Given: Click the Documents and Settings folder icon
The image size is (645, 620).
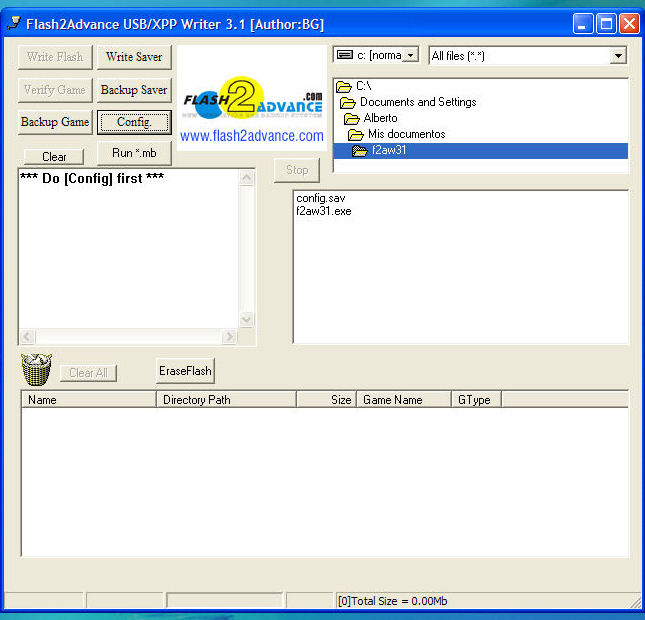Looking at the screenshot, I should (x=348, y=102).
